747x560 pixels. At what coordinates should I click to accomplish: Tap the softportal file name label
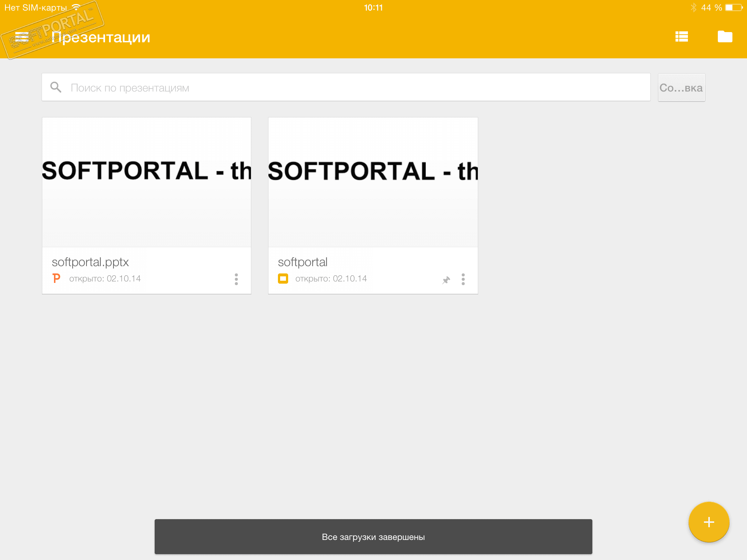303,262
